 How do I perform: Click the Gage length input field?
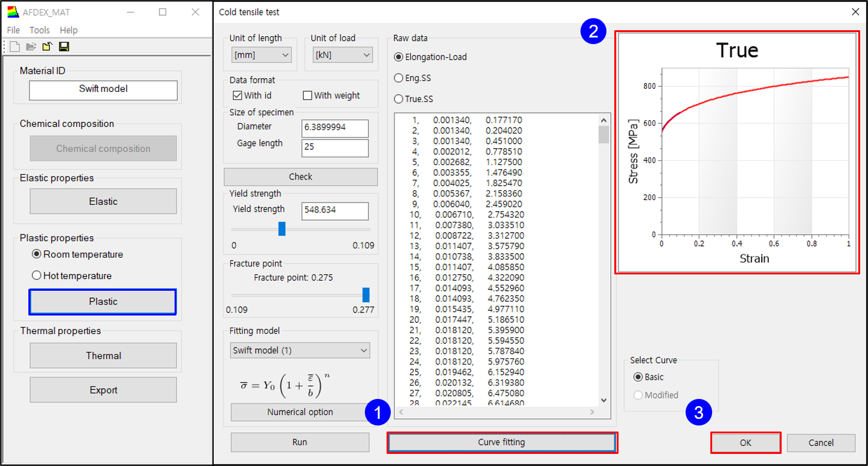coord(335,148)
